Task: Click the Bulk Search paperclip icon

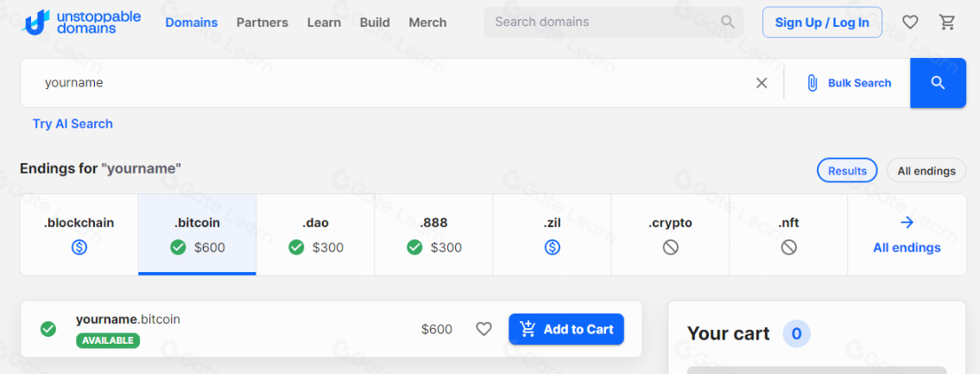Action: 812,83
